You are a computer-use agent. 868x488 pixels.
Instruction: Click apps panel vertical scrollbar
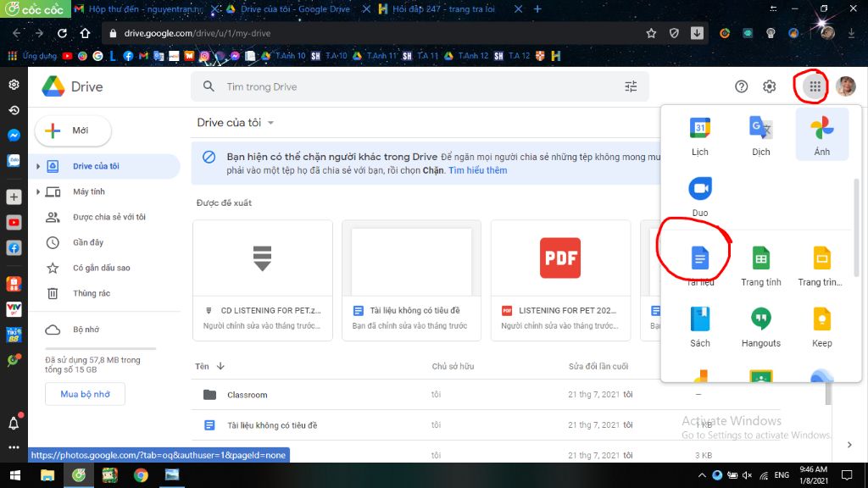point(856,227)
